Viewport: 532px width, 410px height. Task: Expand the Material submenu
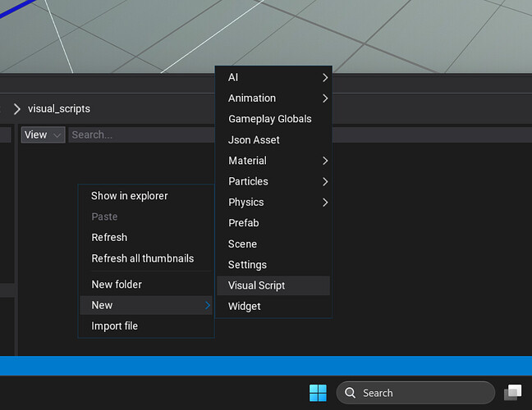pos(273,161)
